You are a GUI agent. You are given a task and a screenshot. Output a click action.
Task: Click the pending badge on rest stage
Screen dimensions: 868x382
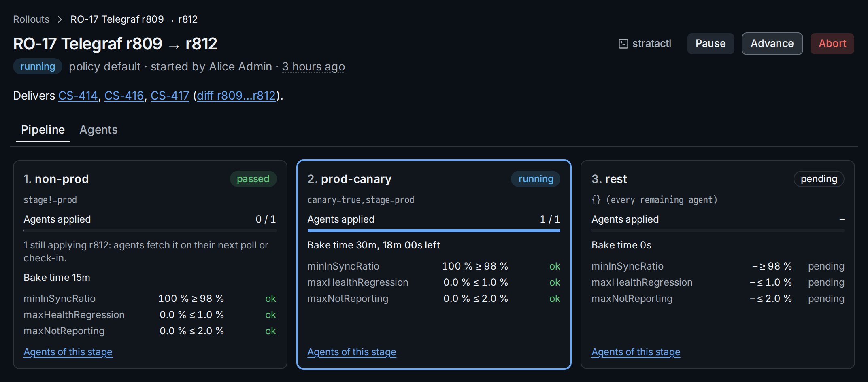tap(819, 179)
